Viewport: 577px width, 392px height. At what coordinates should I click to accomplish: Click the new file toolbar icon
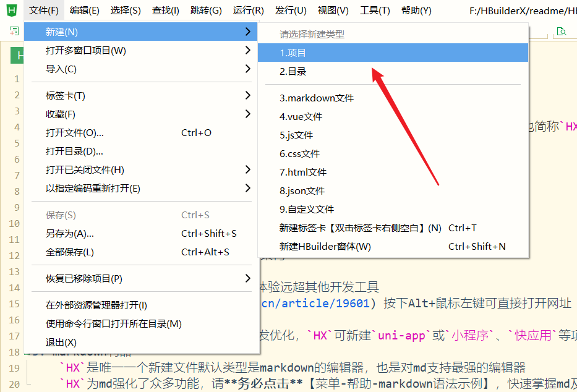14,32
